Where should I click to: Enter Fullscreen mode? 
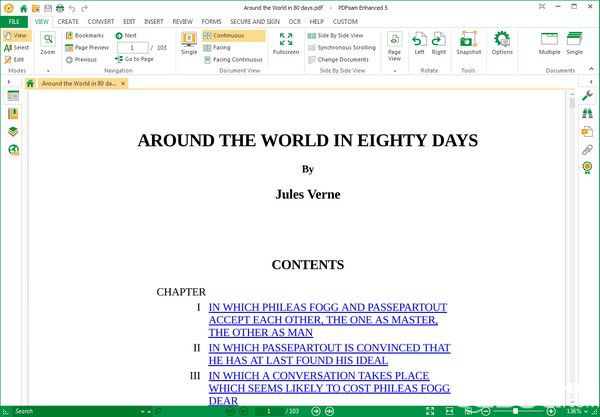286,43
